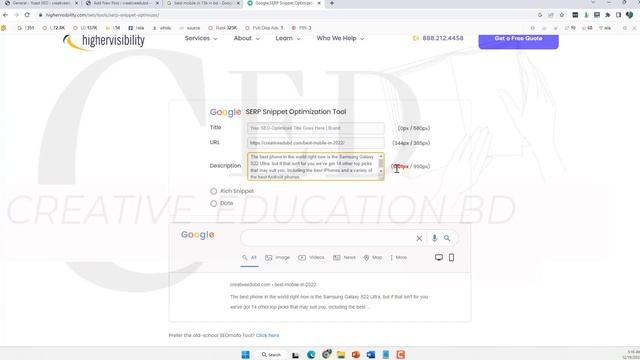Open Word from taskbar
Image resolution: width=640 pixels, height=360 pixels.
pyautogui.click(x=371, y=354)
